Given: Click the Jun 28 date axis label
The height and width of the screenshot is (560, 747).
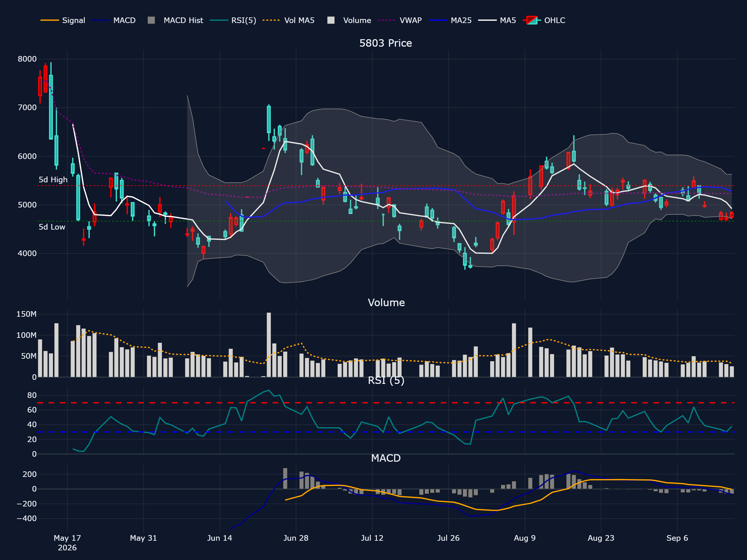Looking at the screenshot, I should tap(296, 538).
